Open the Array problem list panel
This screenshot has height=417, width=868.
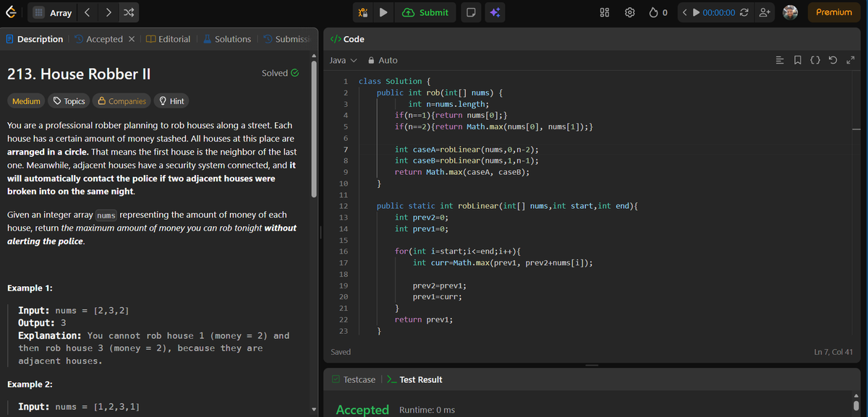click(x=54, y=12)
